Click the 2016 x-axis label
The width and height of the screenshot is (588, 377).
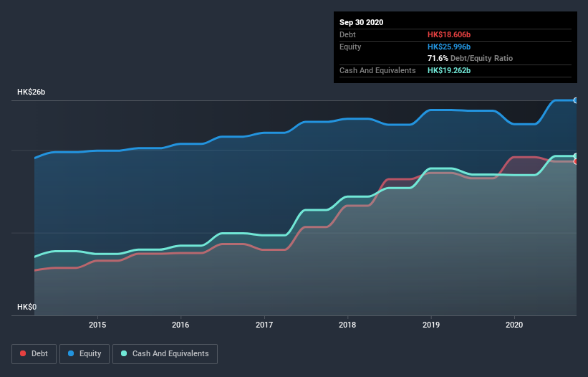(180, 325)
